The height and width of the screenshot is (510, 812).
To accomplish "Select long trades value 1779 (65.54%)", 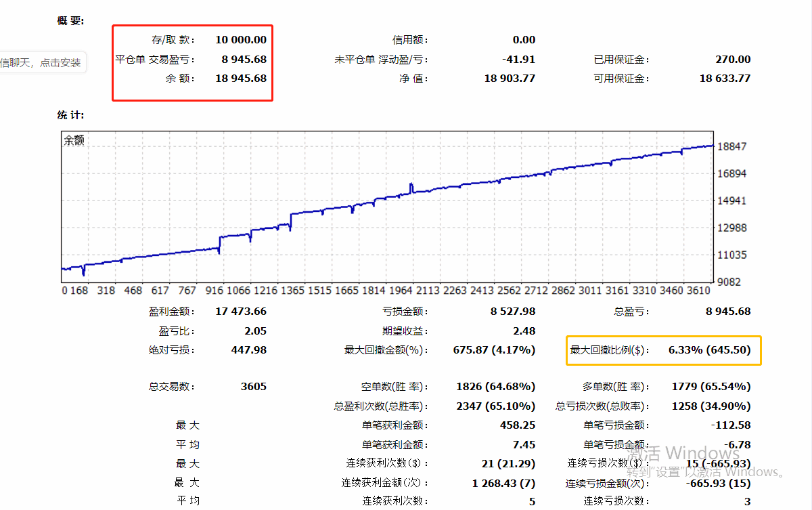I will pyautogui.click(x=711, y=387).
